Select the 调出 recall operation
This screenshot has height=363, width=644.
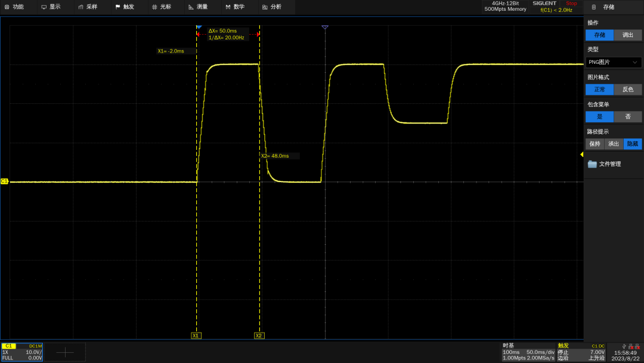[627, 35]
